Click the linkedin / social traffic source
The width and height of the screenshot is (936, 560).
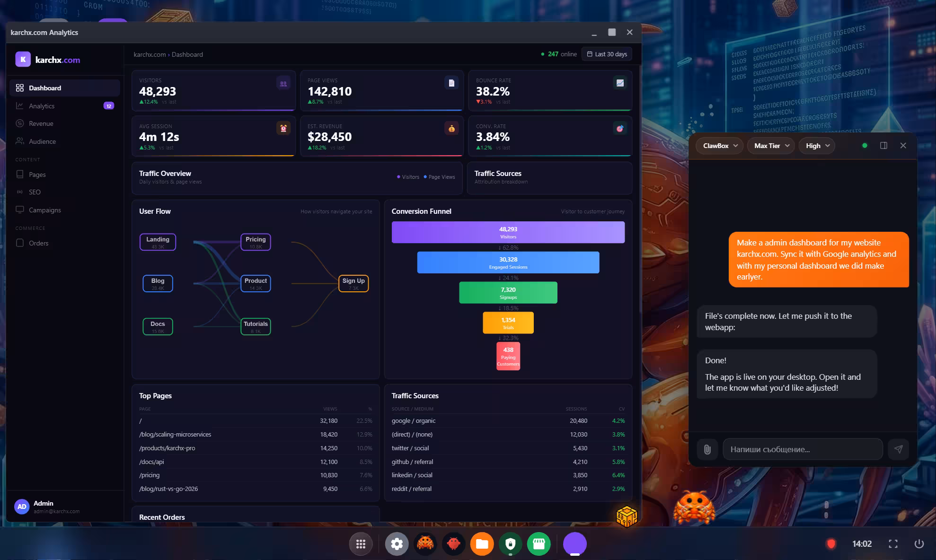508,475
